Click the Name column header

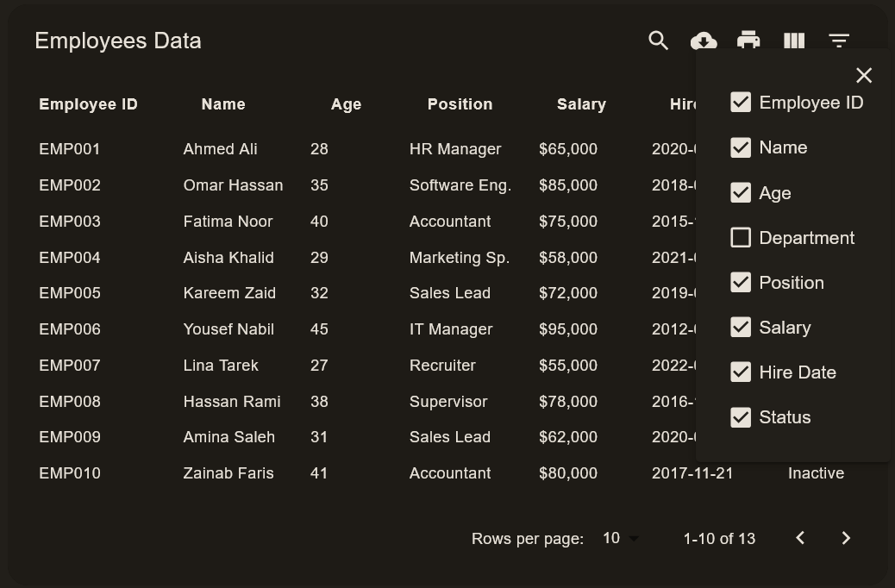click(223, 104)
